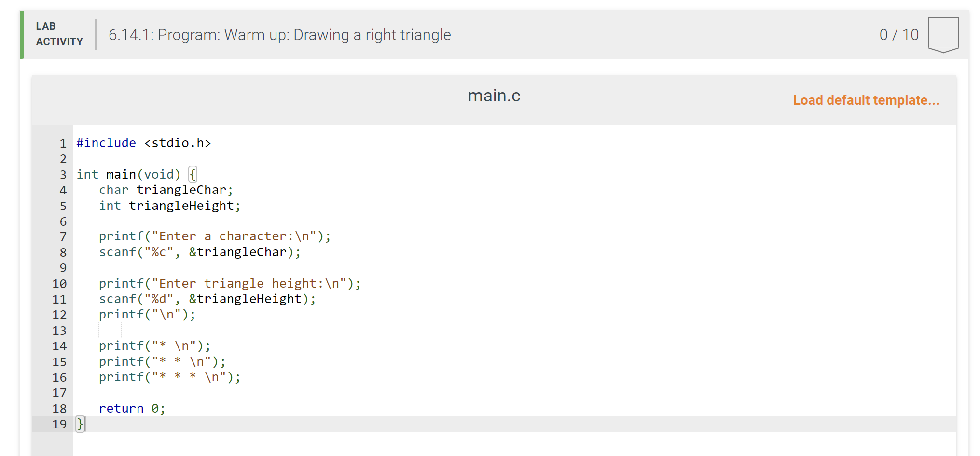
Task: Click the lab title Drawing a right triangle
Action: coord(280,35)
